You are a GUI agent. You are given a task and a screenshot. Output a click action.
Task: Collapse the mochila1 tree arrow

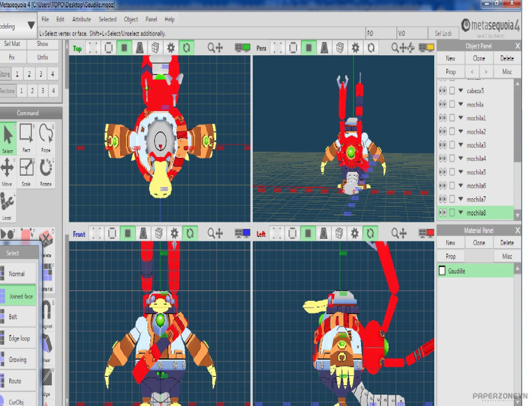pyautogui.click(x=461, y=118)
